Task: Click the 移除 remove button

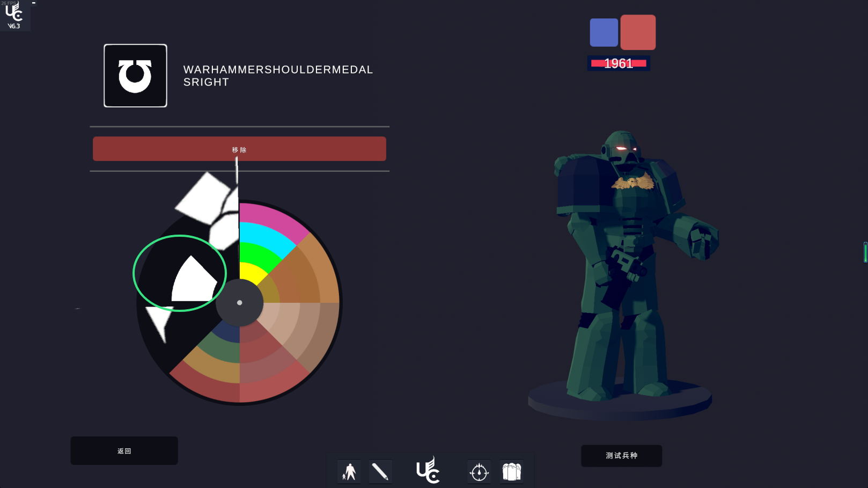Action: 239,149
